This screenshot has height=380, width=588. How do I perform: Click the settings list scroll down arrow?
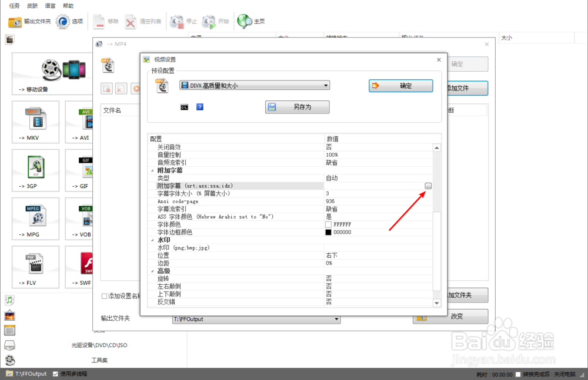pyautogui.click(x=436, y=303)
